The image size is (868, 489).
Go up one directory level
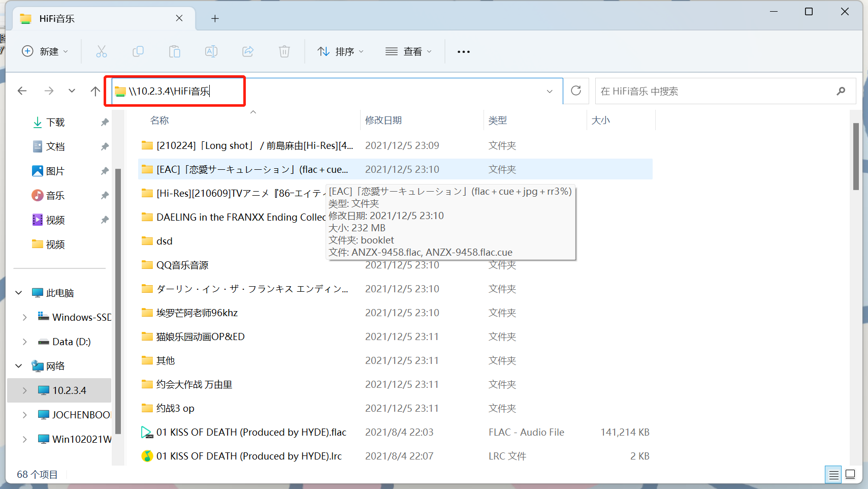click(95, 91)
